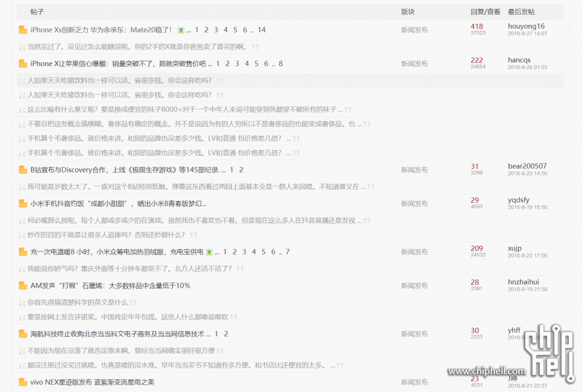Open user profile hnzhaihui

(x=523, y=282)
